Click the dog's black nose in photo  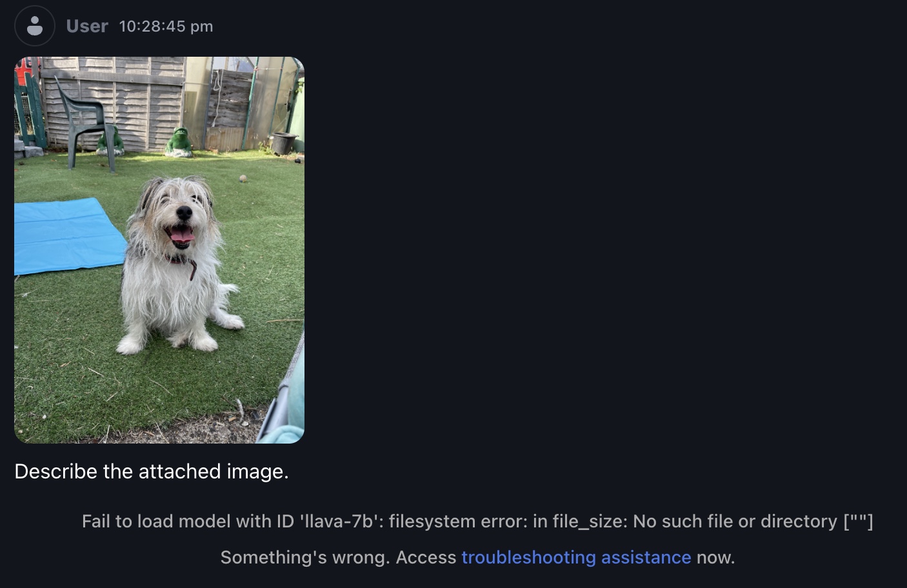tap(184, 212)
